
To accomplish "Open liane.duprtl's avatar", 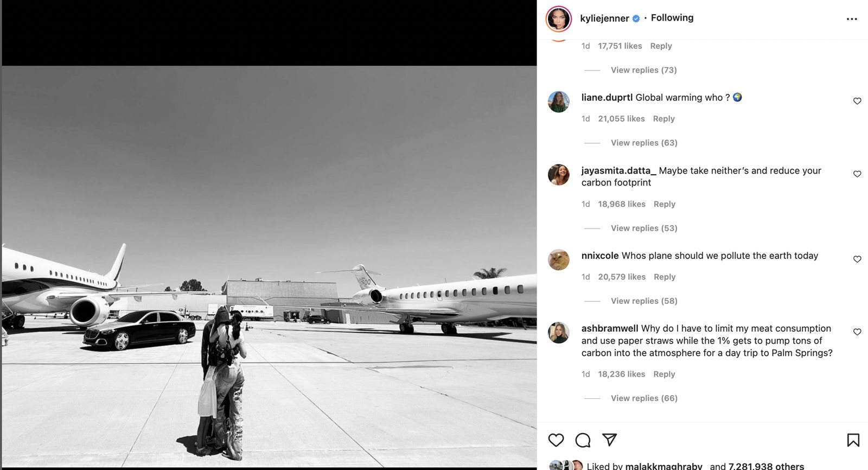I will [x=558, y=101].
